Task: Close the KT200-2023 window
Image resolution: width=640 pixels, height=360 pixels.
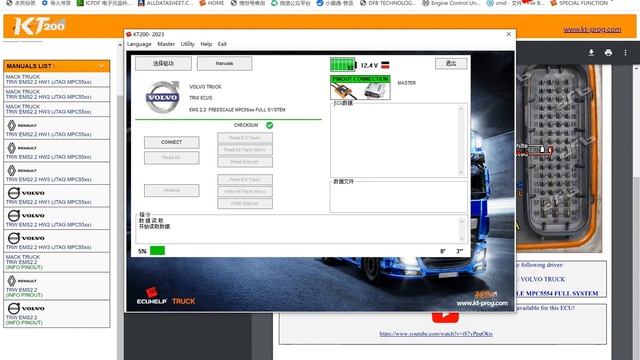Action: click(x=509, y=34)
